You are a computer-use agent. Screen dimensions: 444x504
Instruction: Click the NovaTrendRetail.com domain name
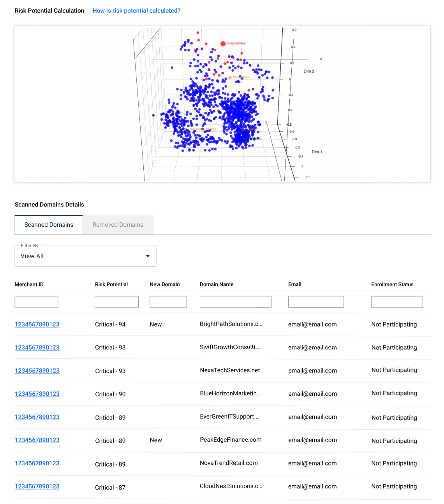[229, 463]
